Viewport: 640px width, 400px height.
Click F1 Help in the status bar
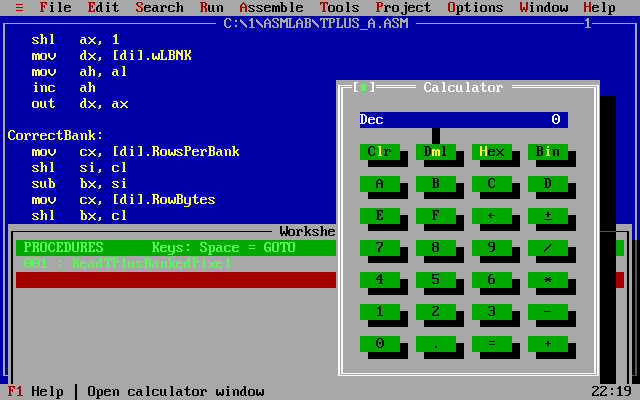[35, 392]
